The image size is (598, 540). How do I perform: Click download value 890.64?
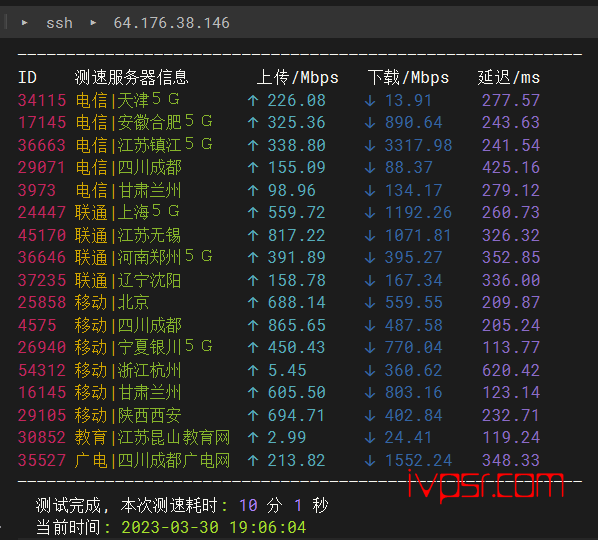pos(413,123)
